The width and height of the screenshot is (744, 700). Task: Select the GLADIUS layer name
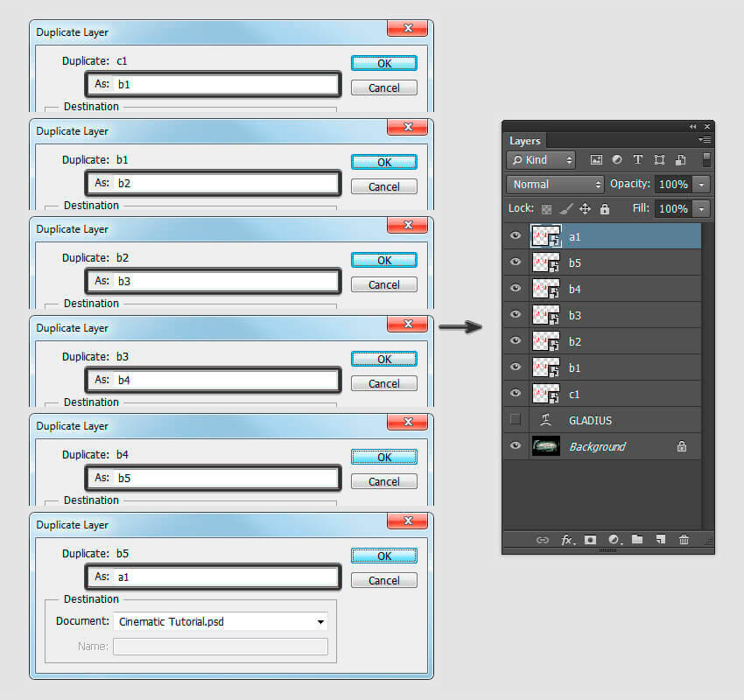590,420
